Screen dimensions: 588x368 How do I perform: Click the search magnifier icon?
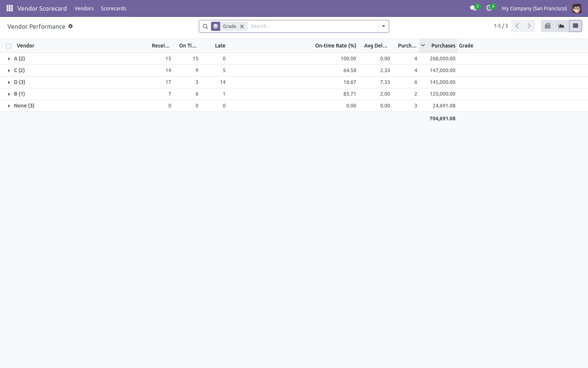pos(205,26)
